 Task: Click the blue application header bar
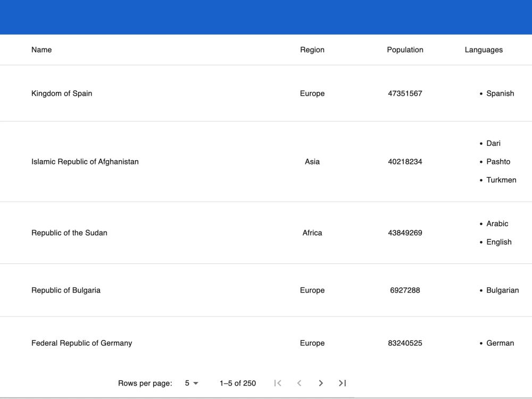point(266,17)
